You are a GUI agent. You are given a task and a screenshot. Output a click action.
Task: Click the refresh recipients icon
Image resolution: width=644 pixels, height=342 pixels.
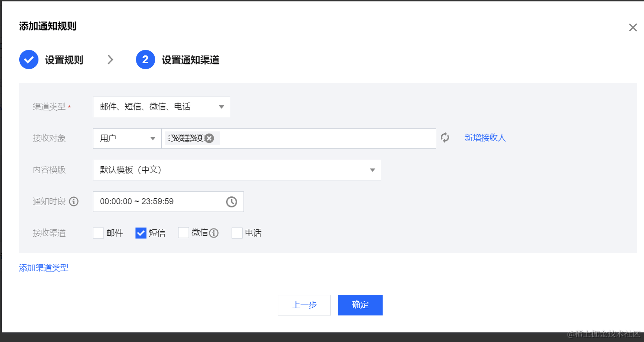pyautogui.click(x=445, y=138)
